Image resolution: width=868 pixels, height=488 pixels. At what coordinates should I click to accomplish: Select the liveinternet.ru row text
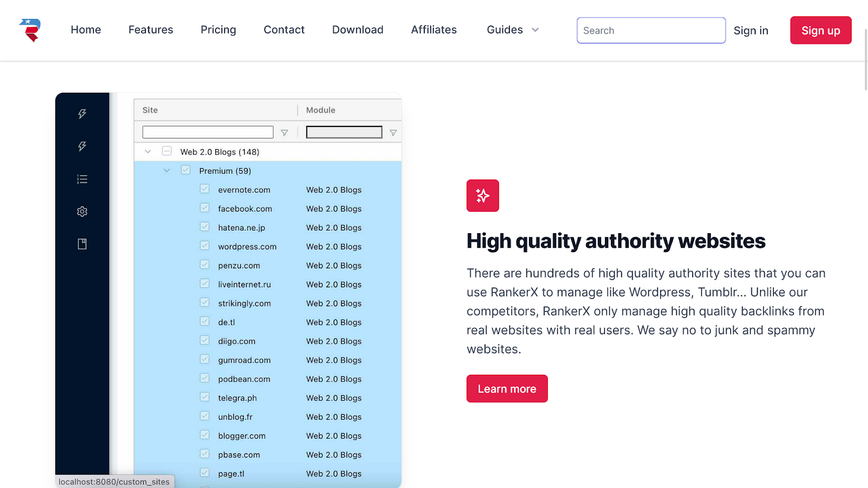pos(244,285)
